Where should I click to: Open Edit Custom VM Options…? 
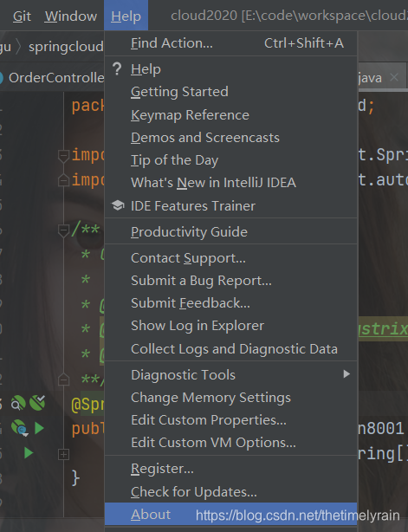[230, 443]
